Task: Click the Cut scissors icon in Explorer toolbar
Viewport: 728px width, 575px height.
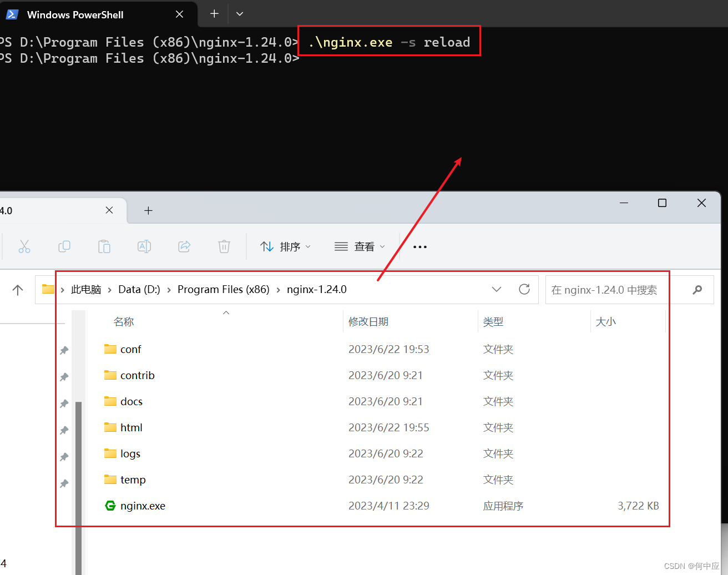Action: (24, 246)
